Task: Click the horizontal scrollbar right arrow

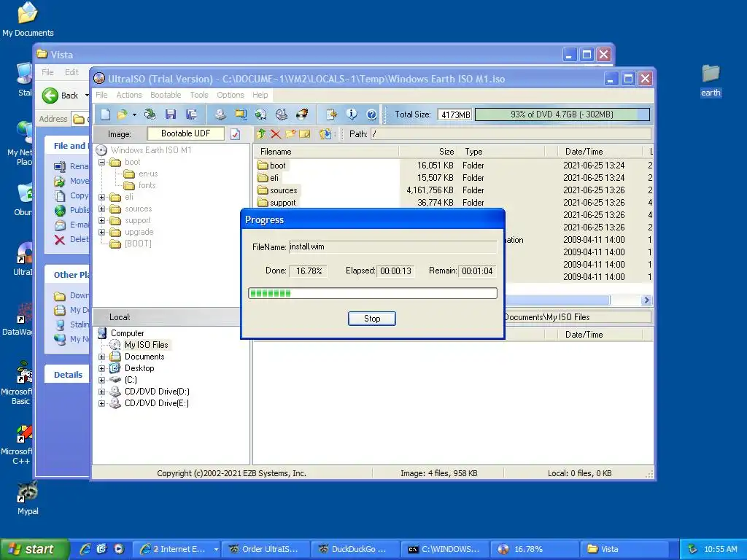Action: coord(646,300)
